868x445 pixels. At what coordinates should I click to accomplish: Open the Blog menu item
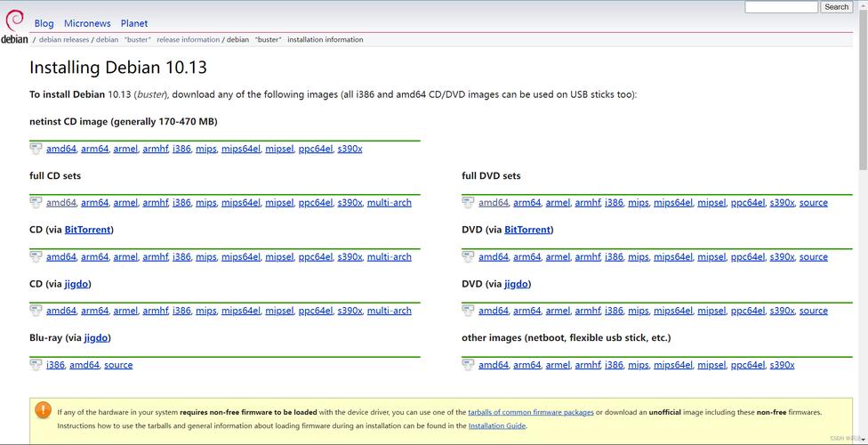tap(44, 23)
